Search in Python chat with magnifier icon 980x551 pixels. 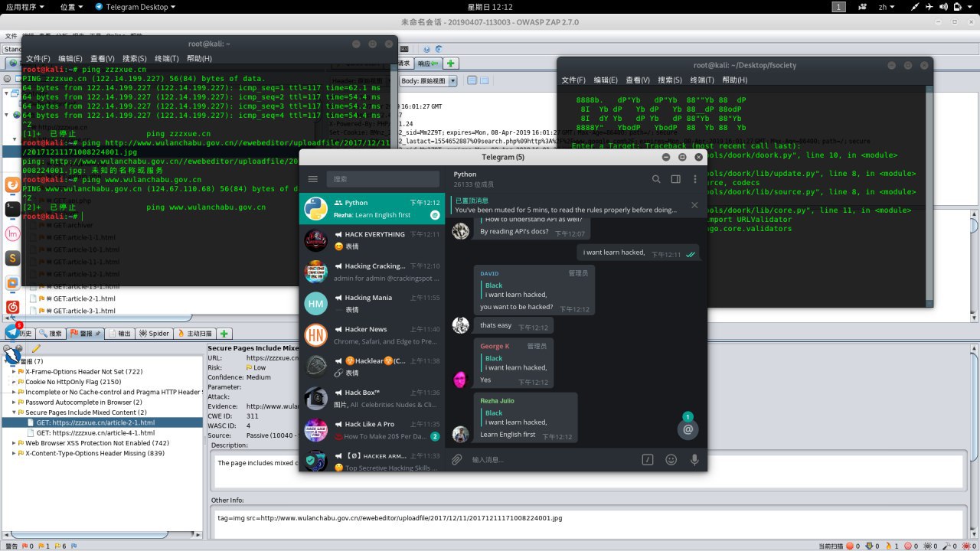(656, 179)
